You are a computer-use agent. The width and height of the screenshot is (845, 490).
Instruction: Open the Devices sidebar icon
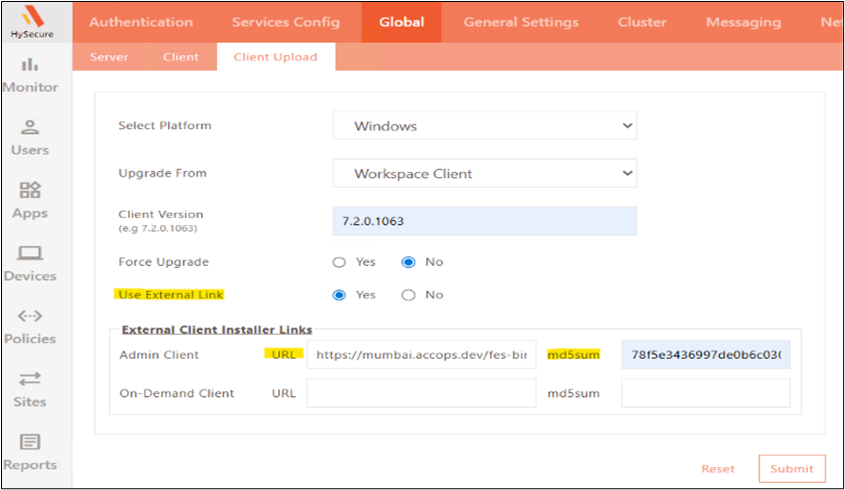tap(30, 253)
